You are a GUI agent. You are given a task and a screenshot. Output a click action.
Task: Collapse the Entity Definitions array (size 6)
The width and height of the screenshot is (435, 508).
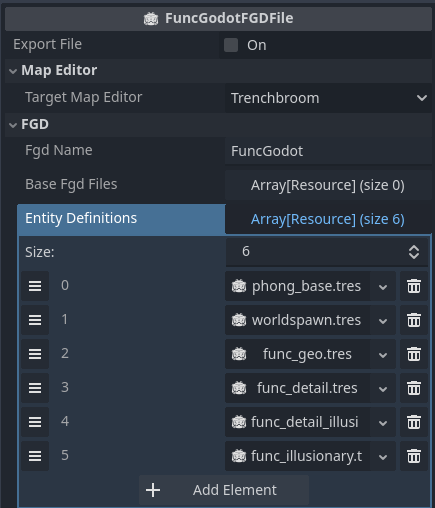point(328,219)
